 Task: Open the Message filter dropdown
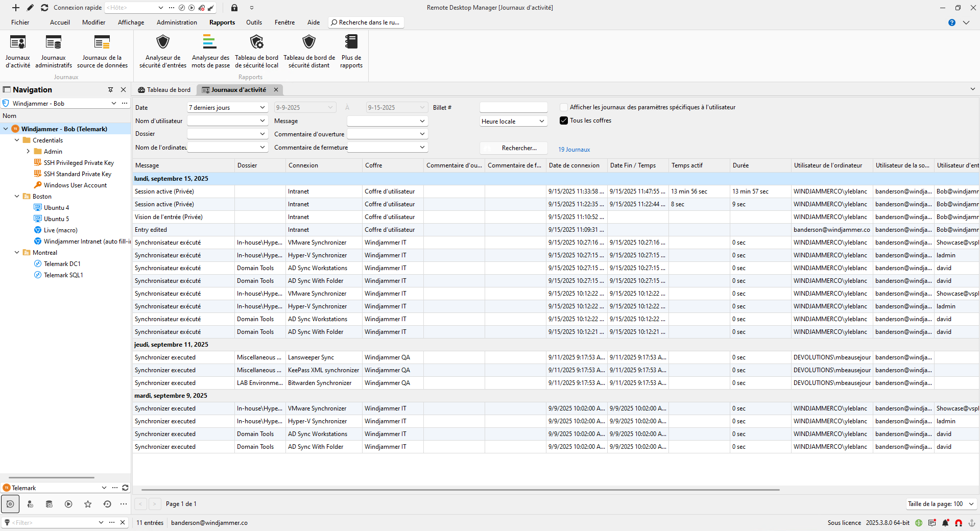tap(387, 121)
